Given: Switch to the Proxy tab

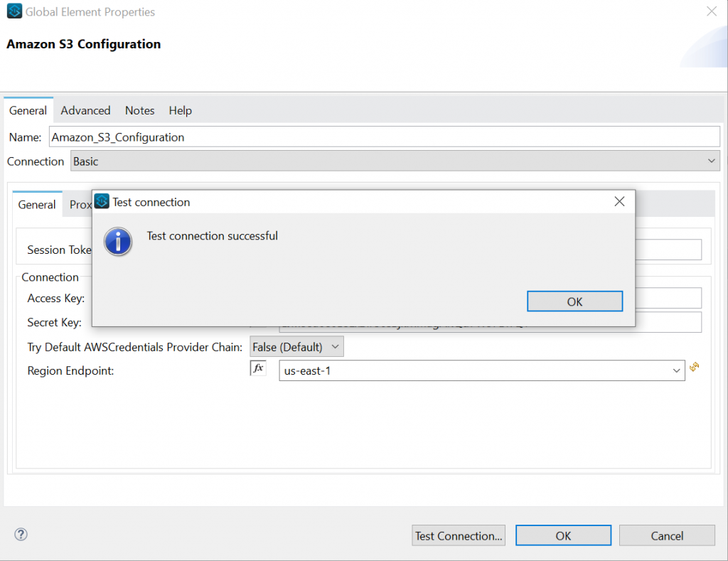Looking at the screenshot, I should [x=80, y=204].
